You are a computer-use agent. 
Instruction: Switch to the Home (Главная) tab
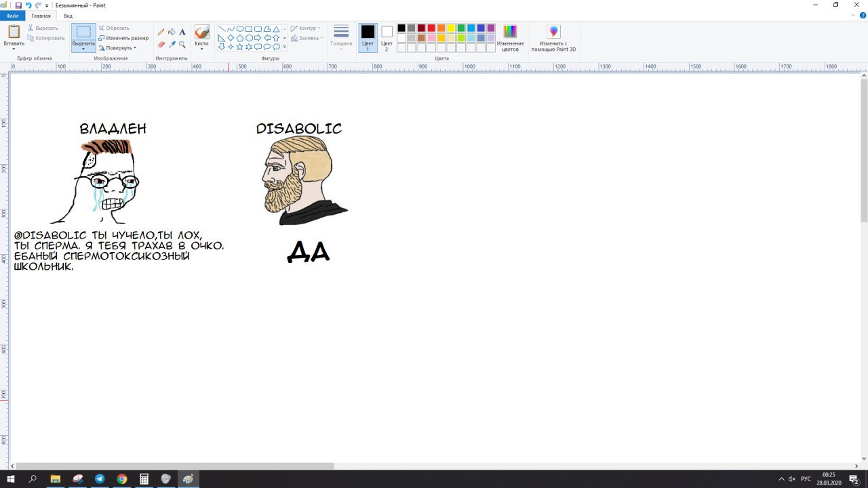coord(41,16)
